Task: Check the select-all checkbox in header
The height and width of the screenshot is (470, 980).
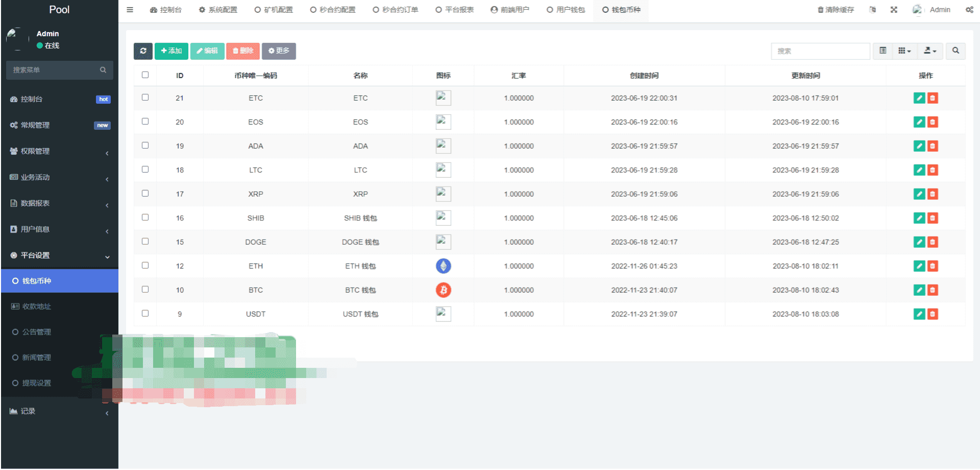Action: [x=145, y=75]
